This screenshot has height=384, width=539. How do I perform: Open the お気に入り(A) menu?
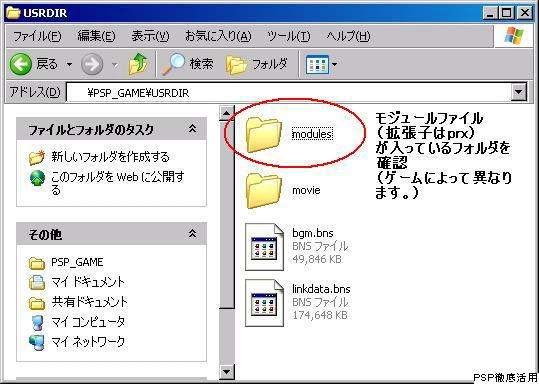point(218,36)
